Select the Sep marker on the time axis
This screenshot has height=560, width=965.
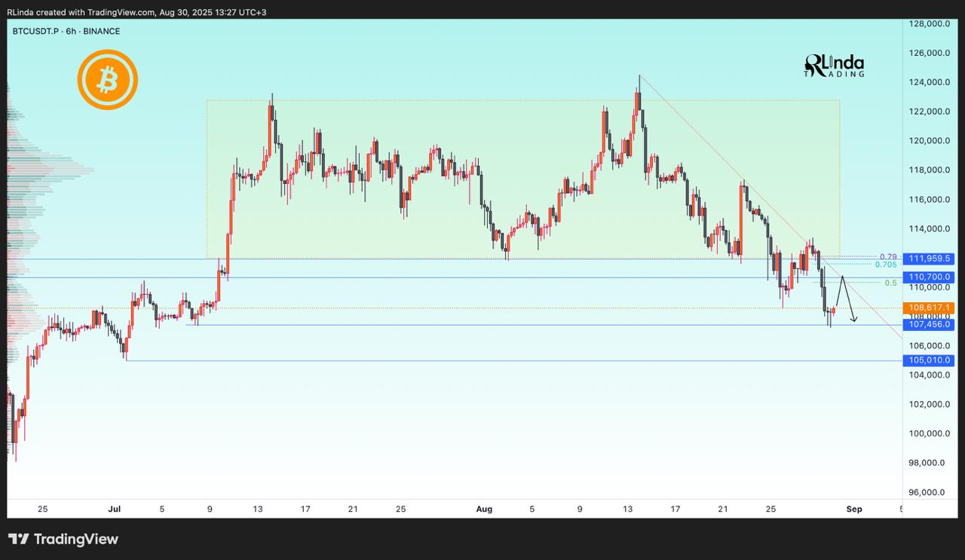pos(853,510)
